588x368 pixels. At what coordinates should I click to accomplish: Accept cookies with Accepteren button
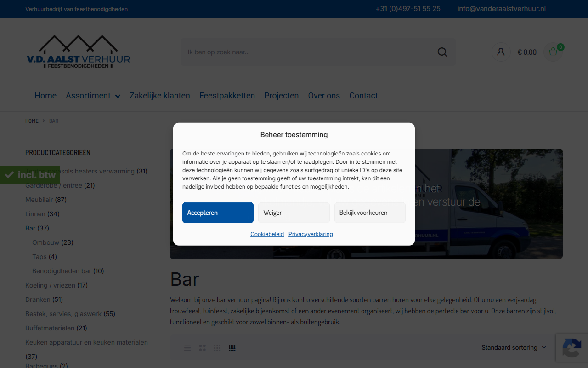218,213
